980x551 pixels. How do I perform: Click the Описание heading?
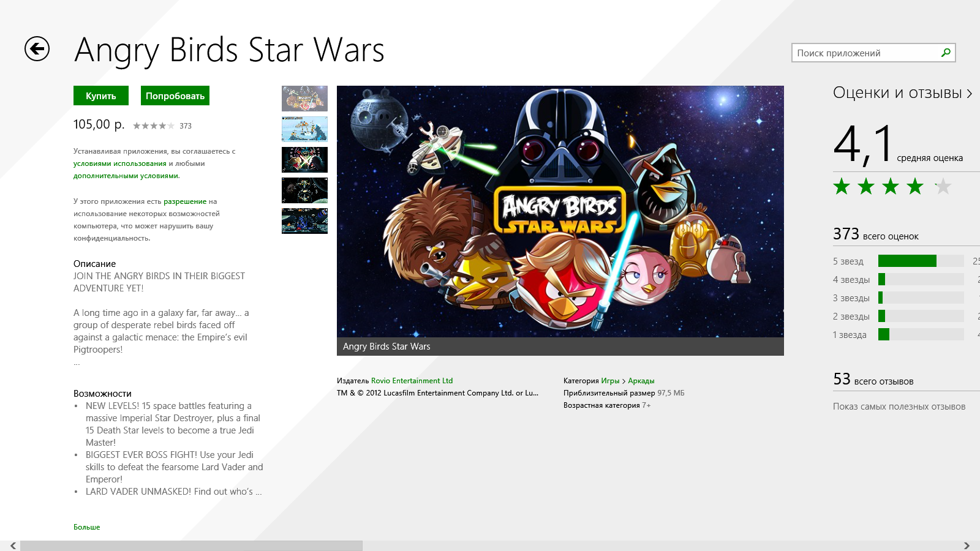[94, 264]
